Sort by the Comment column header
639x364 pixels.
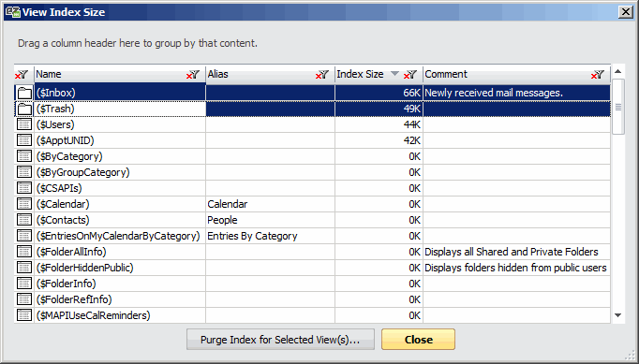pos(446,74)
